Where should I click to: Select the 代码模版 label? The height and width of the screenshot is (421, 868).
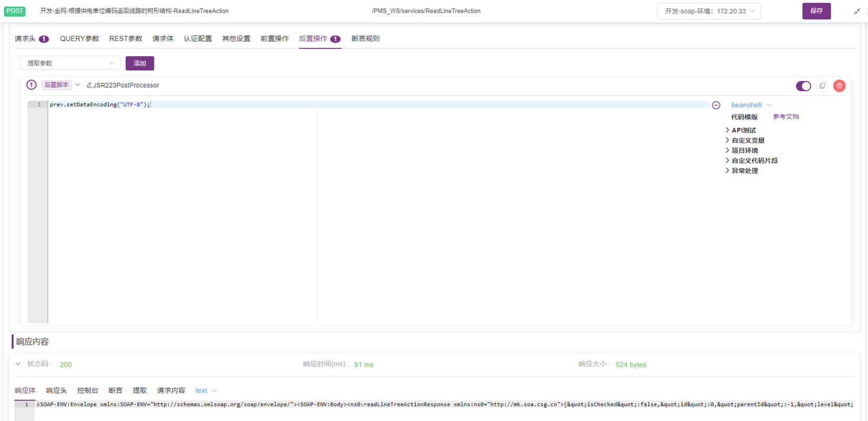(x=744, y=117)
